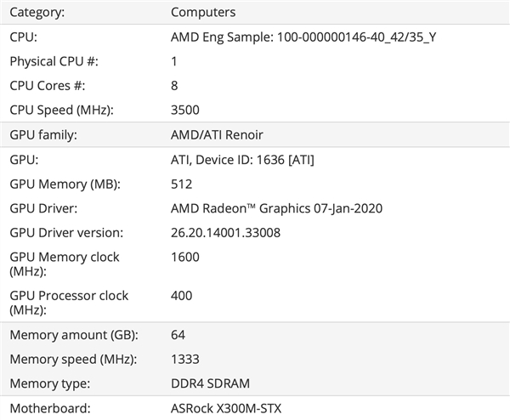This screenshot has width=510, height=420.
Task: Select the Computers category value
Action: point(203,13)
